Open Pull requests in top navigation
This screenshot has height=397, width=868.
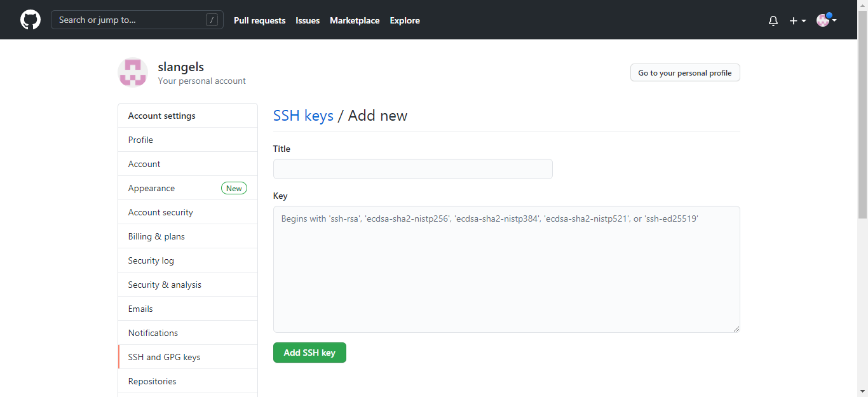coord(259,20)
